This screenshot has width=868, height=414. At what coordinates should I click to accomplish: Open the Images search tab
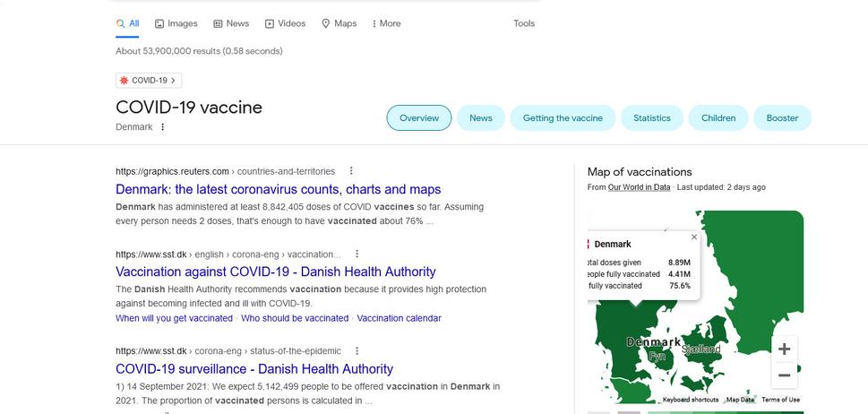click(176, 23)
